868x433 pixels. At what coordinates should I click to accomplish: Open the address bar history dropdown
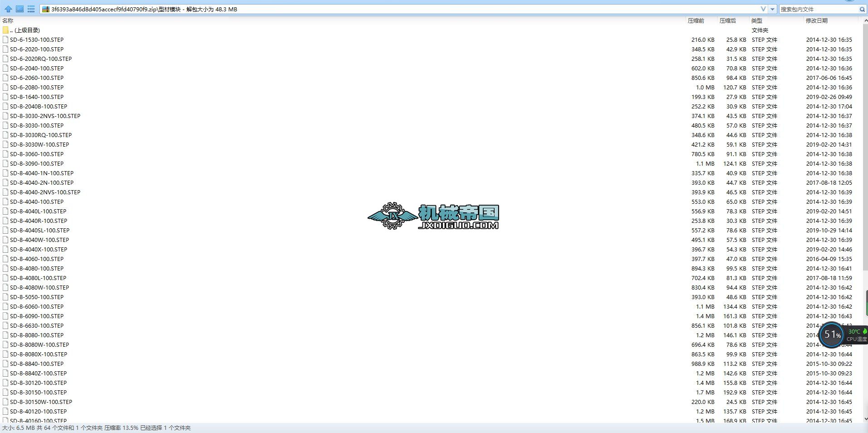(763, 9)
